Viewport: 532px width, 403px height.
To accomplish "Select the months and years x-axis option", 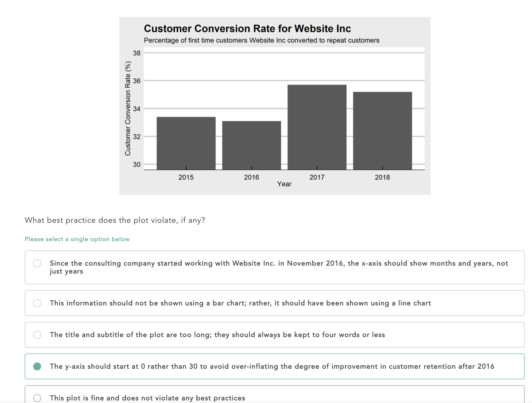I will coord(274,267).
